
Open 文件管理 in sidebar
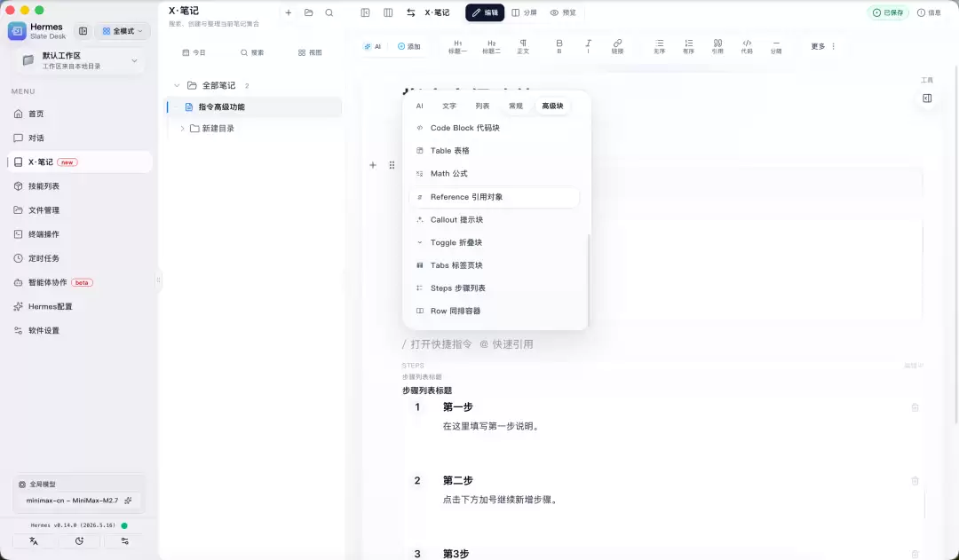coord(80,210)
